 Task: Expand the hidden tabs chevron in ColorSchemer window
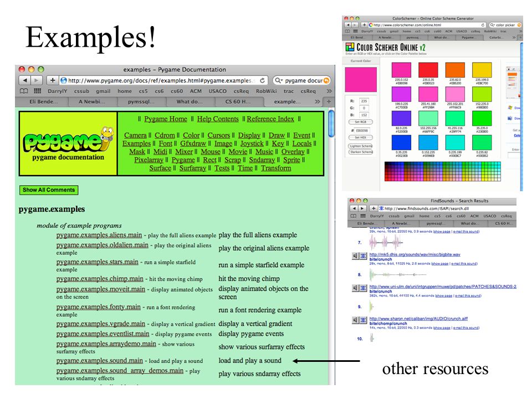pyautogui.click(x=514, y=37)
